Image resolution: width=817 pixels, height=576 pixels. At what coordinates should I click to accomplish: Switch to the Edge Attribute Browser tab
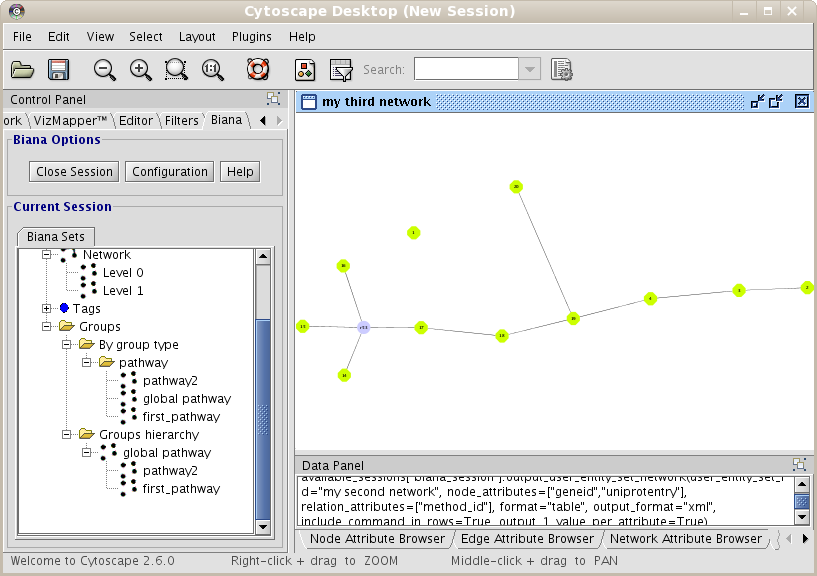(527, 539)
